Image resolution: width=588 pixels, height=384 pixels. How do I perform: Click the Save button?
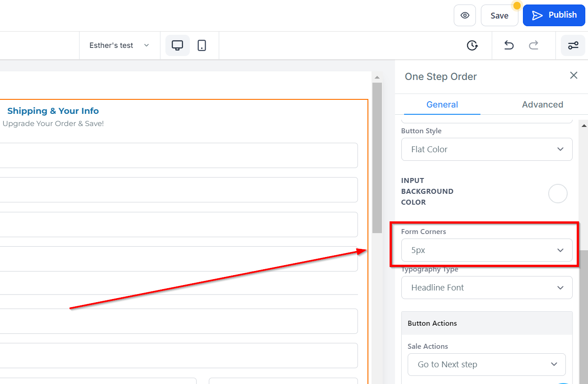[x=499, y=15]
